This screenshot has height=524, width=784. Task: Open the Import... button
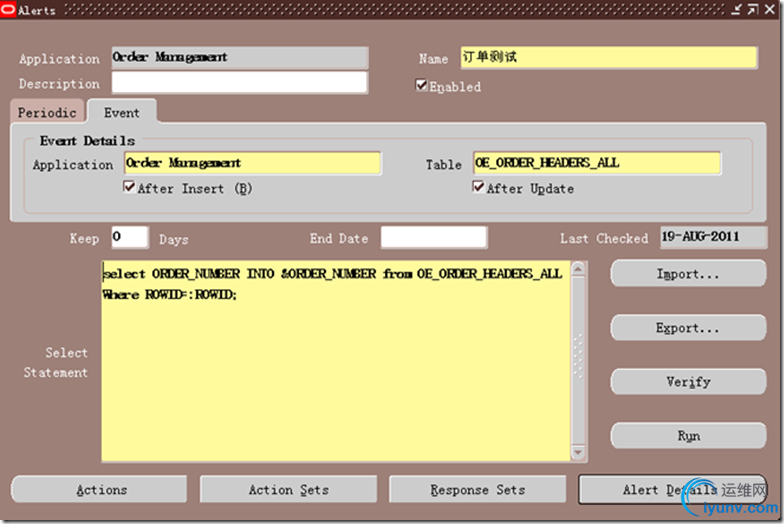(688, 273)
